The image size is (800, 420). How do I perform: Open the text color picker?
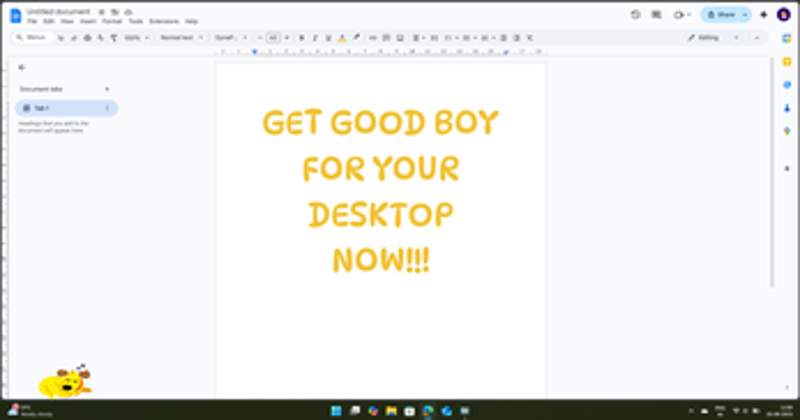pyautogui.click(x=342, y=38)
